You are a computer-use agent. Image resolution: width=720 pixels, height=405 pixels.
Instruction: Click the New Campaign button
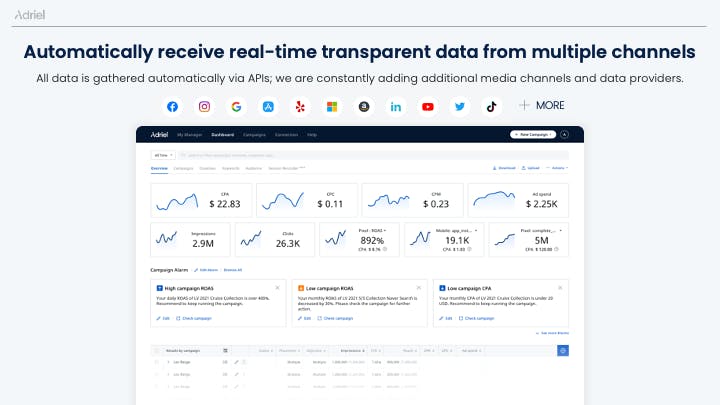(x=533, y=135)
